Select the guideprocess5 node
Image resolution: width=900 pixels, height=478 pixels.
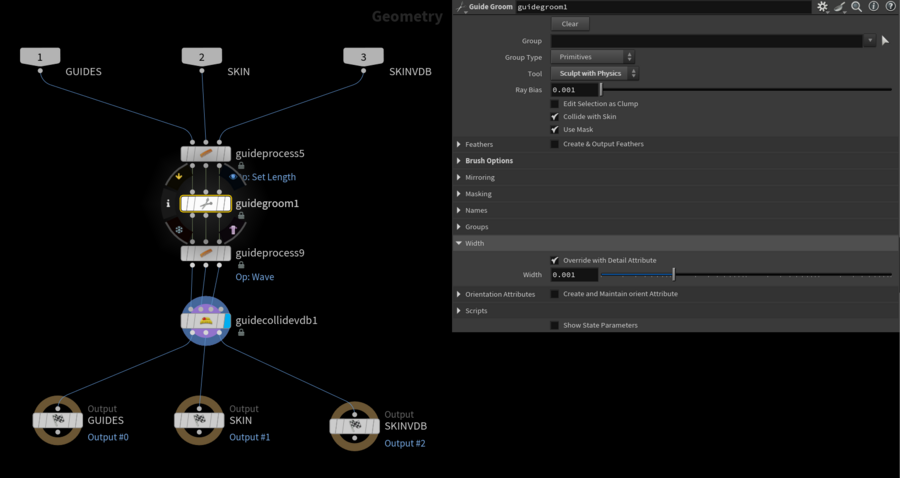pyautogui.click(x=205, y=154)
